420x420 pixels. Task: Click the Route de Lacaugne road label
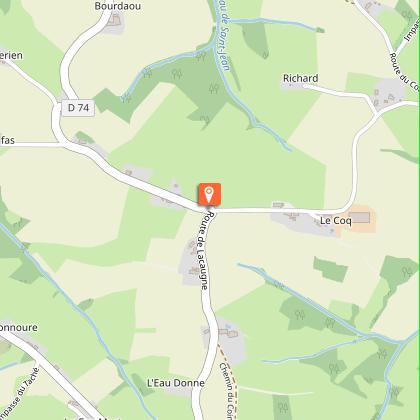(203, 250)
